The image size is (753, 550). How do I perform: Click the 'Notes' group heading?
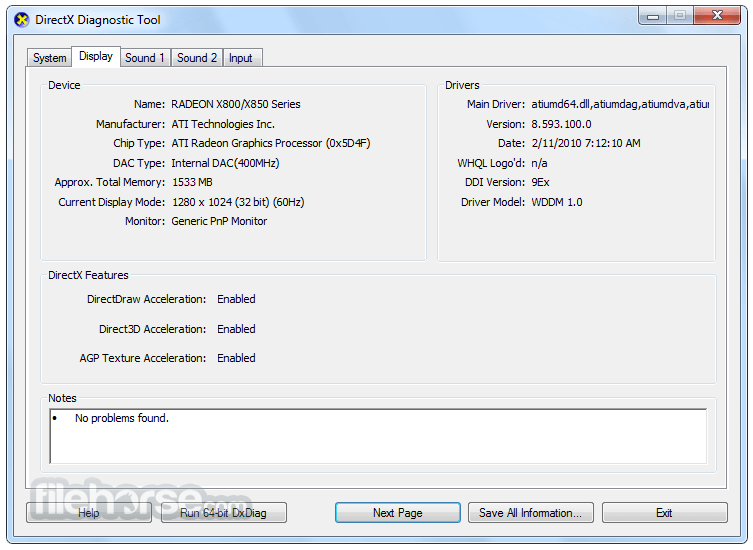[x=62, y=398]
